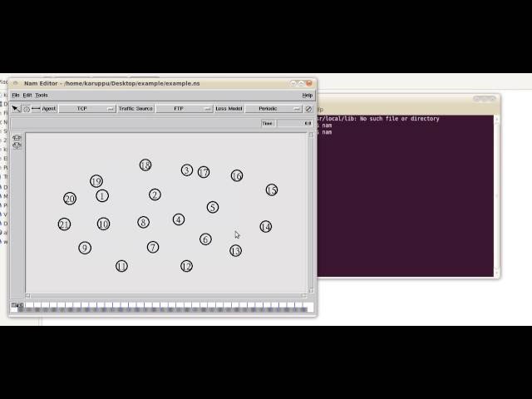532x399 pixels.
Task: Select node 8 on the canvas
Action: [x=143, y=222]
